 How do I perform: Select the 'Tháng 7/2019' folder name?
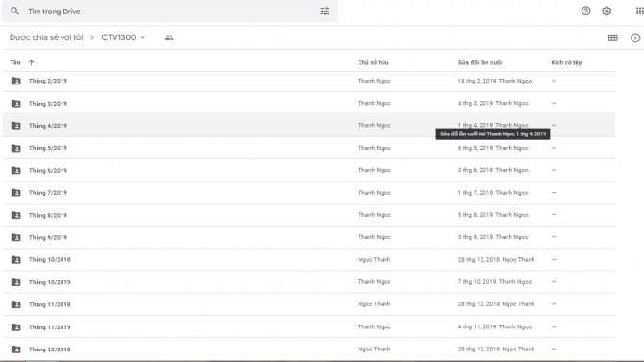tap(48, 192)
